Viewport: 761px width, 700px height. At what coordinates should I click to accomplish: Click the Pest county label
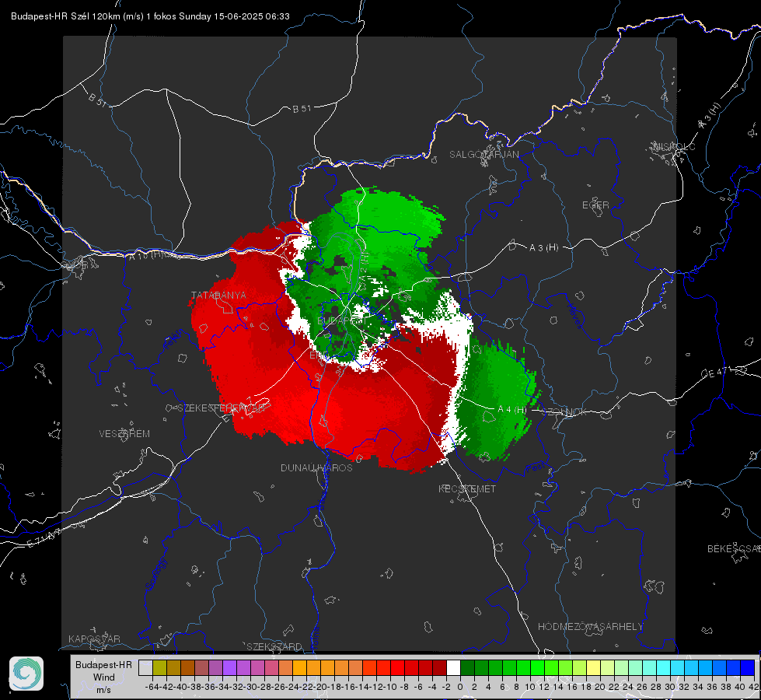tap(536, 468)
